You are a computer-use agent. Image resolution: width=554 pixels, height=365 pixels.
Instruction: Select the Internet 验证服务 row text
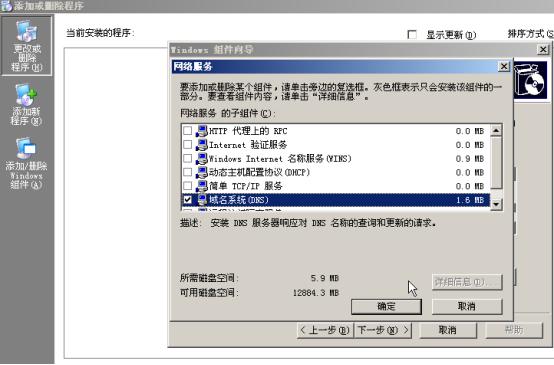coord(248,145)
